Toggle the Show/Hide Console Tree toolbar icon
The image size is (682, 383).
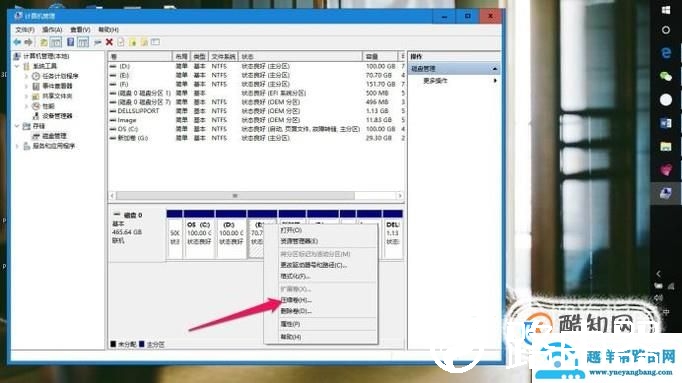(56, 42)
